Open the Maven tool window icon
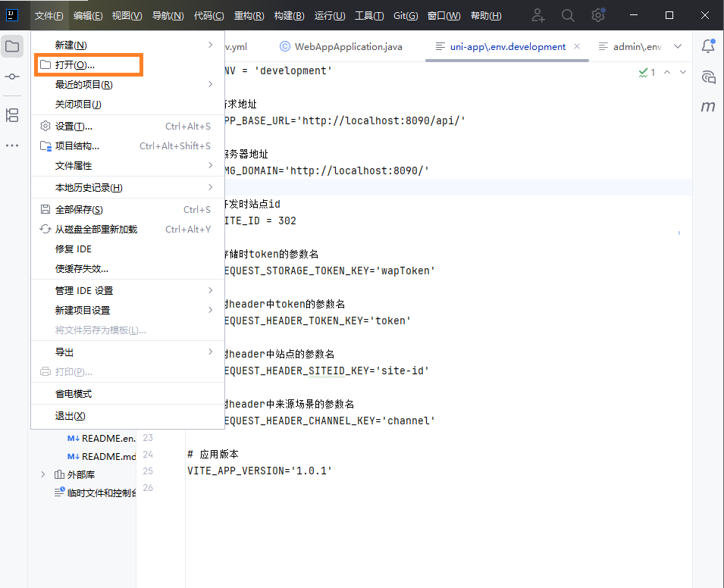 click(x=708, y=107)
